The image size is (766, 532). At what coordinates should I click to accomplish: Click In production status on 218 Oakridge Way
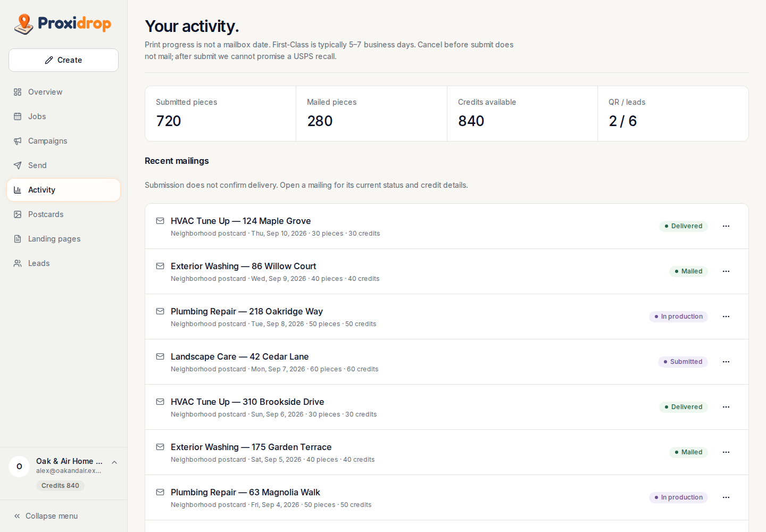click(x=678, y=317)
